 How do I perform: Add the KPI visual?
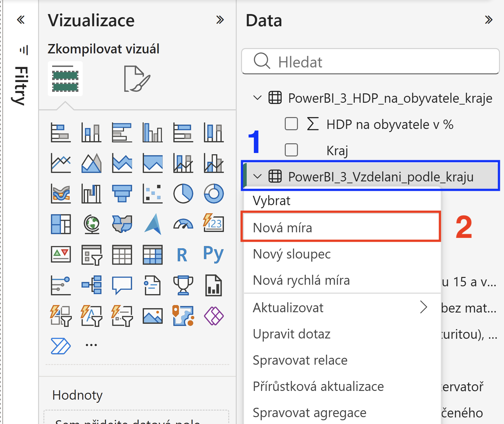pyautogui.click(x=61, y=255)
